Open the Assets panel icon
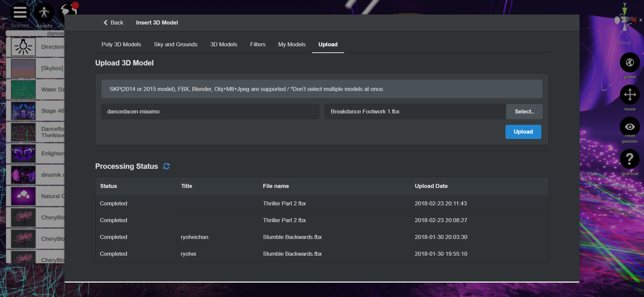This screenshot has height=297, width=644. tap(44, 13)
